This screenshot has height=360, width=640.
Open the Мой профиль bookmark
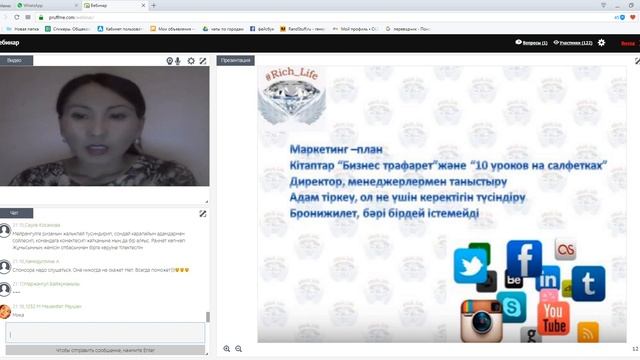(x=356, y=29)
